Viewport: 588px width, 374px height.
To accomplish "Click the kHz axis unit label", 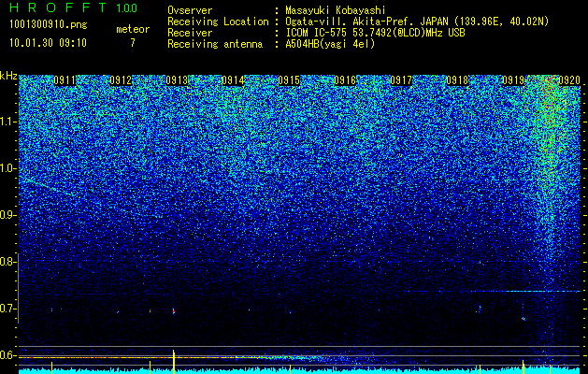I will click(8, 76).
